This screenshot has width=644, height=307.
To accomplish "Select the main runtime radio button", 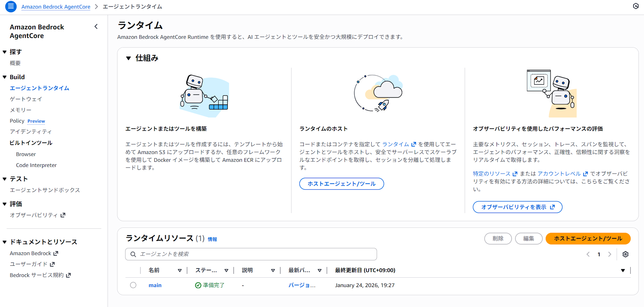I will point(133,285).
